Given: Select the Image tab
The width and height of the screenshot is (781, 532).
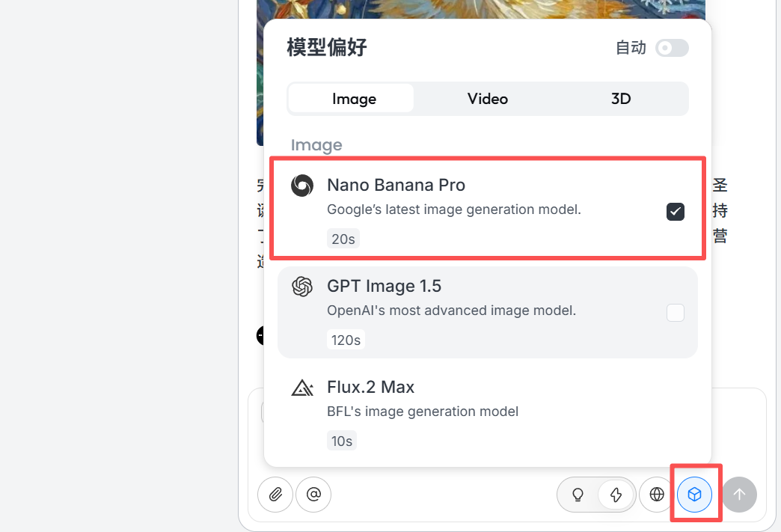Looking at the screenshot, I should click(x=354, y=99).
